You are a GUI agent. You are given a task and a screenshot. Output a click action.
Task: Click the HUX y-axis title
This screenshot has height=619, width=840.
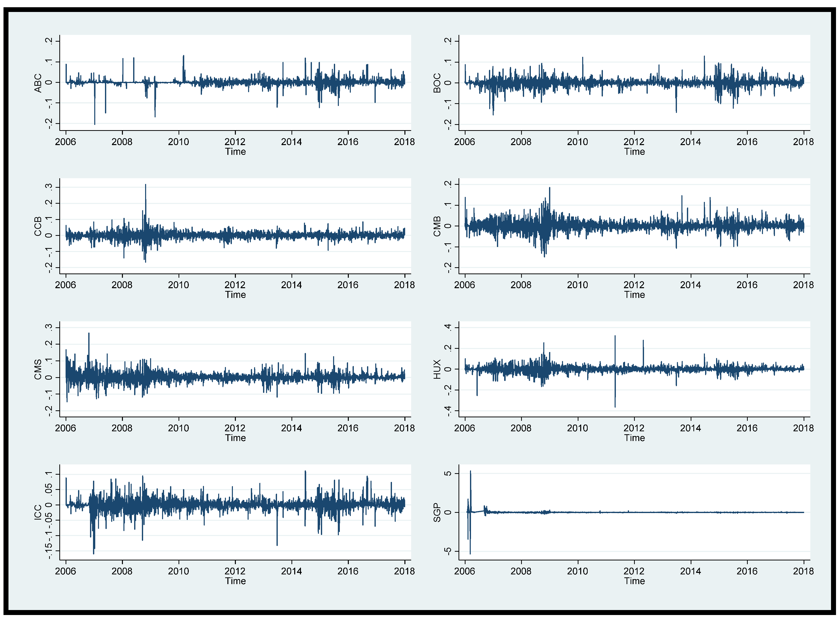437,369
